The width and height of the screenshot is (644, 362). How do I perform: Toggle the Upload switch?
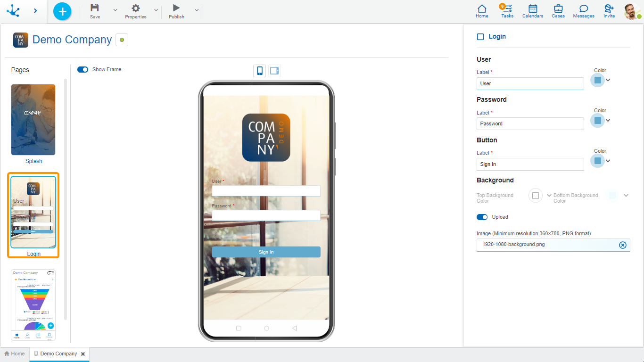[482, 217]
